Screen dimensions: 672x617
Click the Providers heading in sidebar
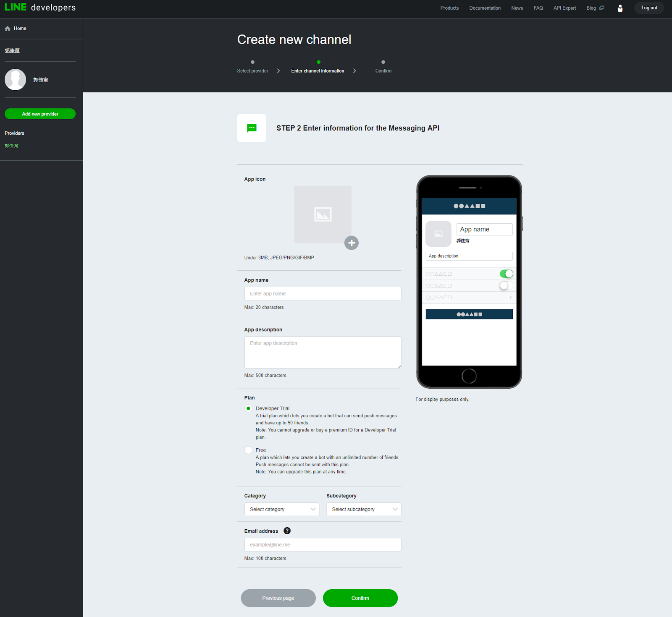[x=14, y=133]
